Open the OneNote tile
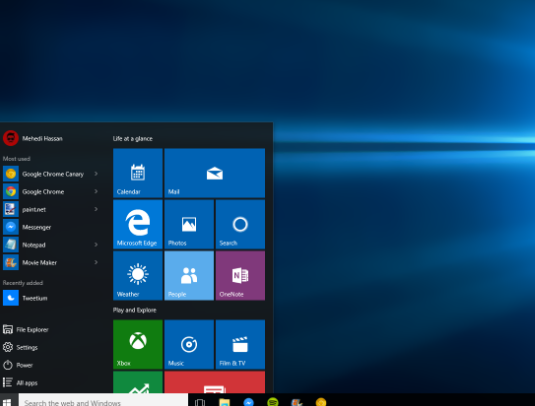 pyautogui.click(x=240, y=276)
